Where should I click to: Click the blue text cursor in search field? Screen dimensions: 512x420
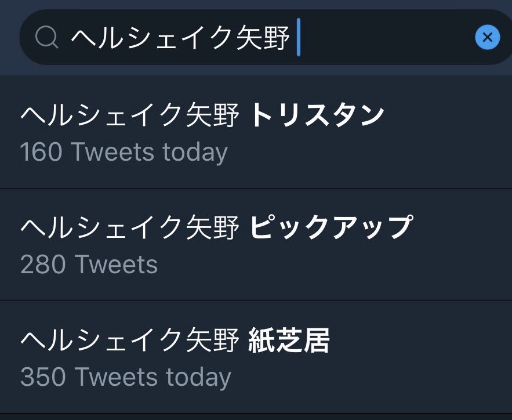tap(299, 38)
